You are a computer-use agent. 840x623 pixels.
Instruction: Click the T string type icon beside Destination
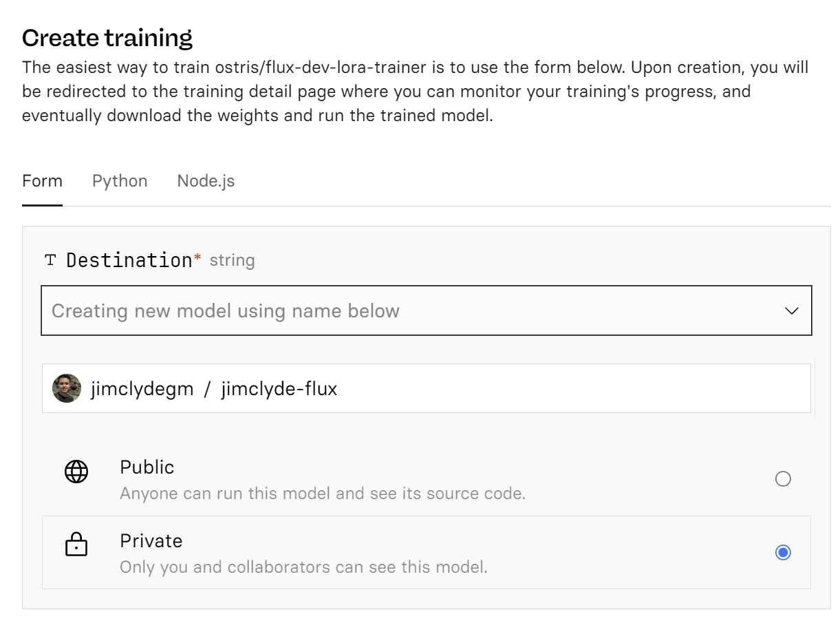[x=50, y=260]
